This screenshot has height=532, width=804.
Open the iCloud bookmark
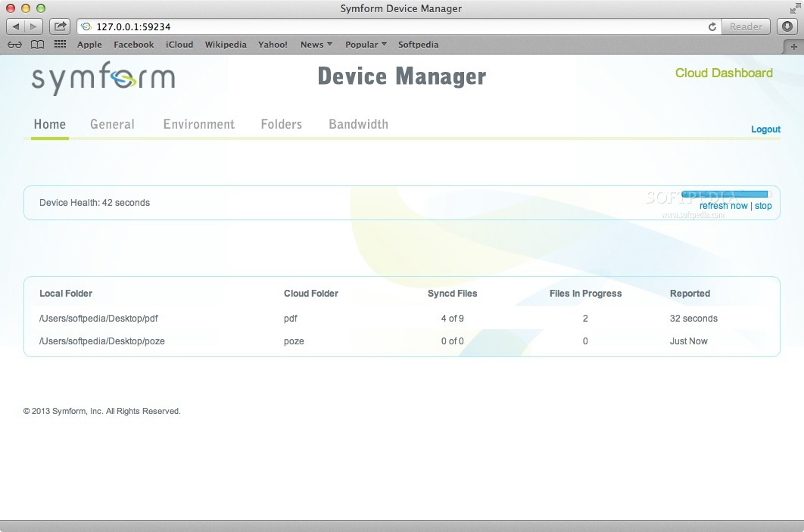click(x=179, y=45)
